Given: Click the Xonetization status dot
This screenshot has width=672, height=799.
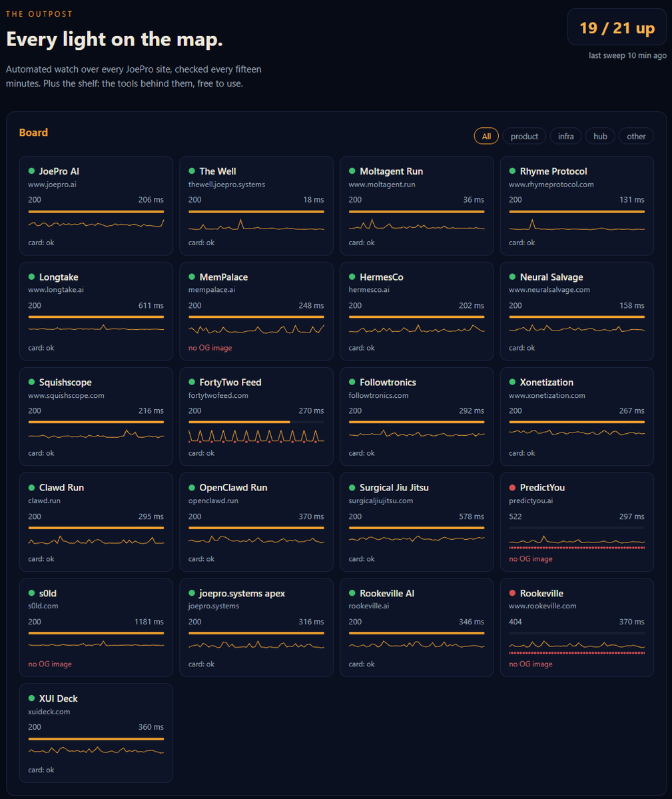Looking at the screenshot, I should [x=512, y=383].
